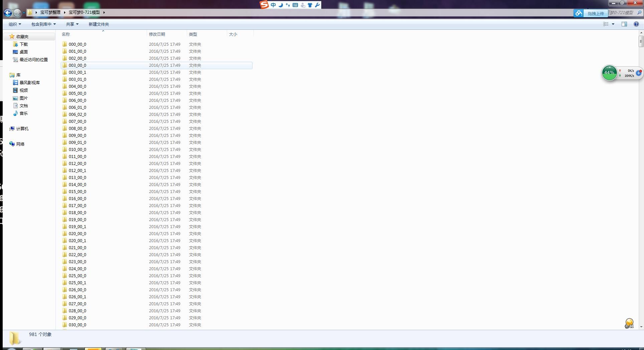Click the Help question mark icon
This screenshot has height=350, width=644.
[636, 24]
